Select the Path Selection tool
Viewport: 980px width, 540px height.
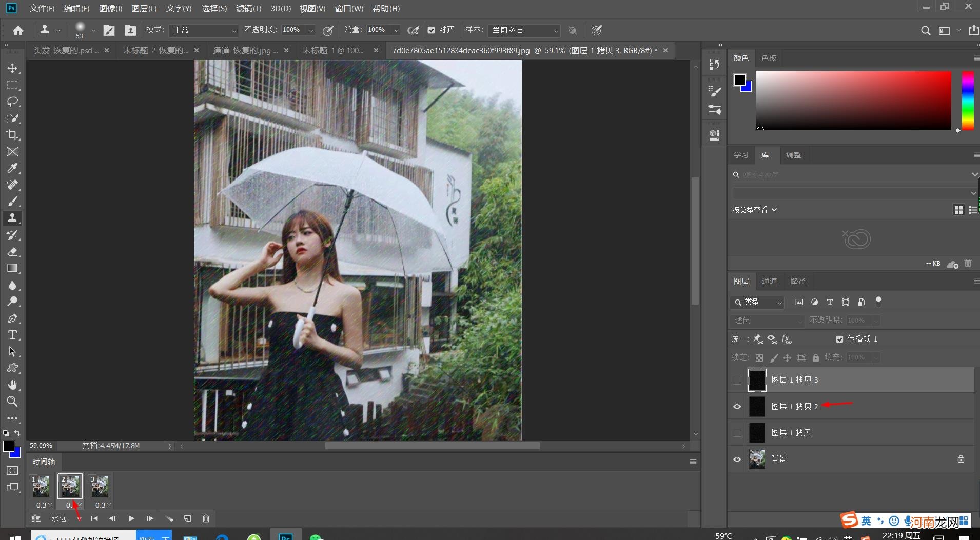(12, 351)
